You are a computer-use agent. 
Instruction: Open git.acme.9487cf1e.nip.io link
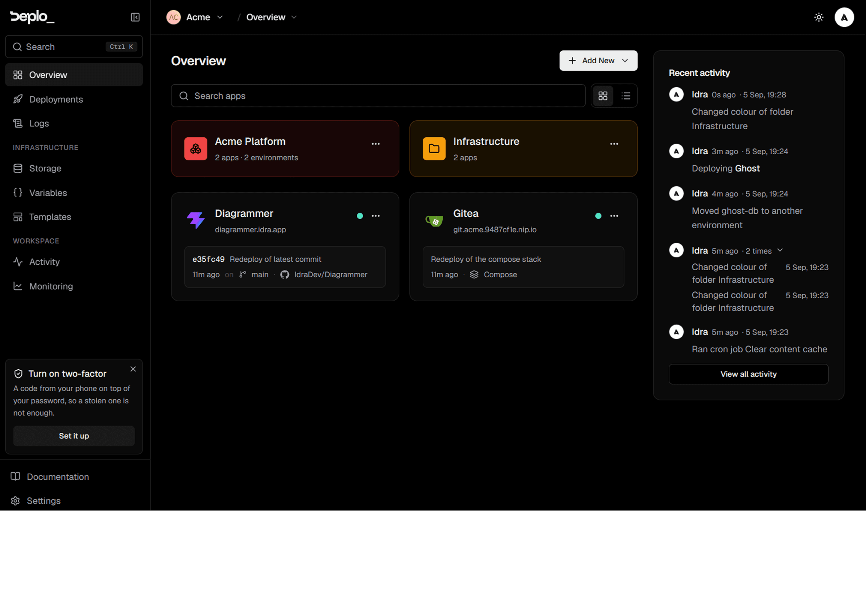(x=494, y=230)
